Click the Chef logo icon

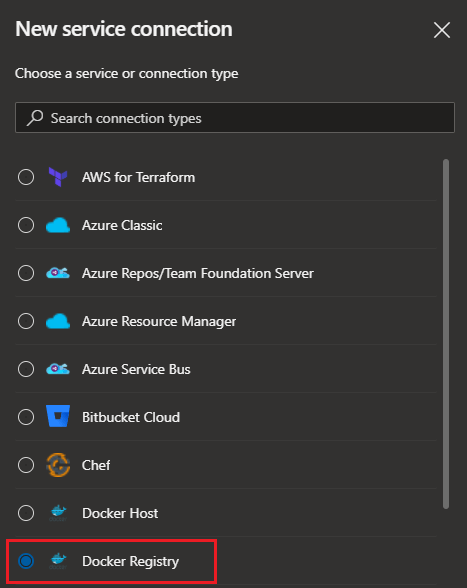click(58, 465)
